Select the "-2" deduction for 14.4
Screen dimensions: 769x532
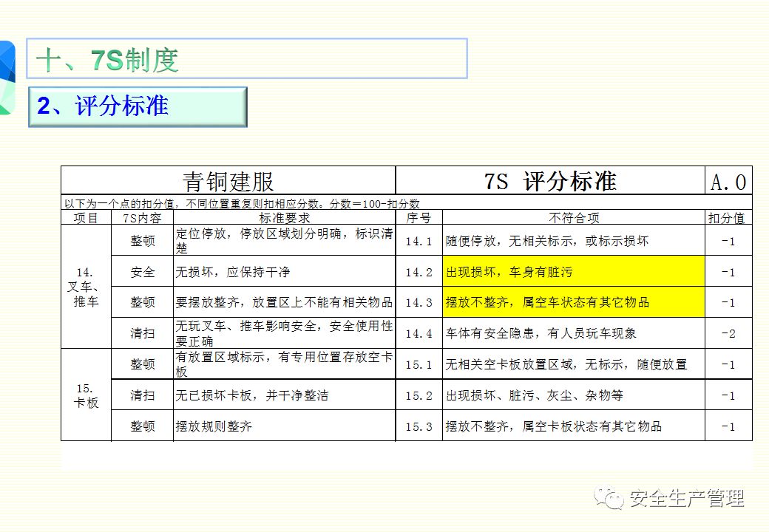tap(728, 333)
